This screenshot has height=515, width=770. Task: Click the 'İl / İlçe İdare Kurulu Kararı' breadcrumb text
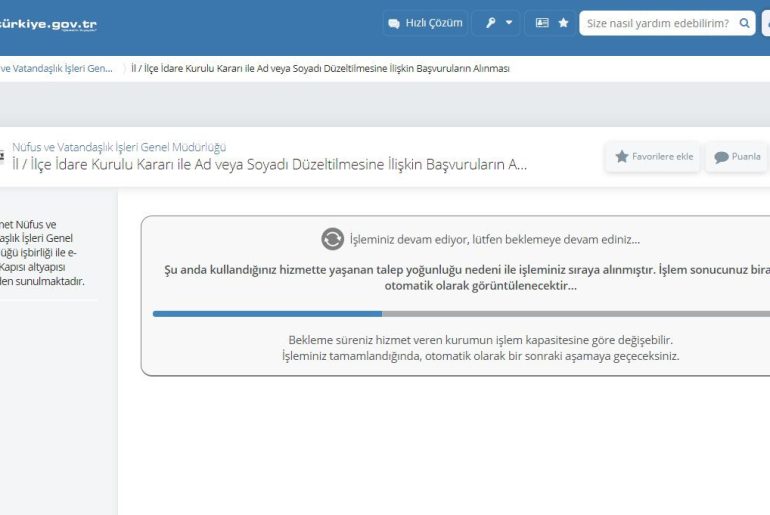pos(320,68)
